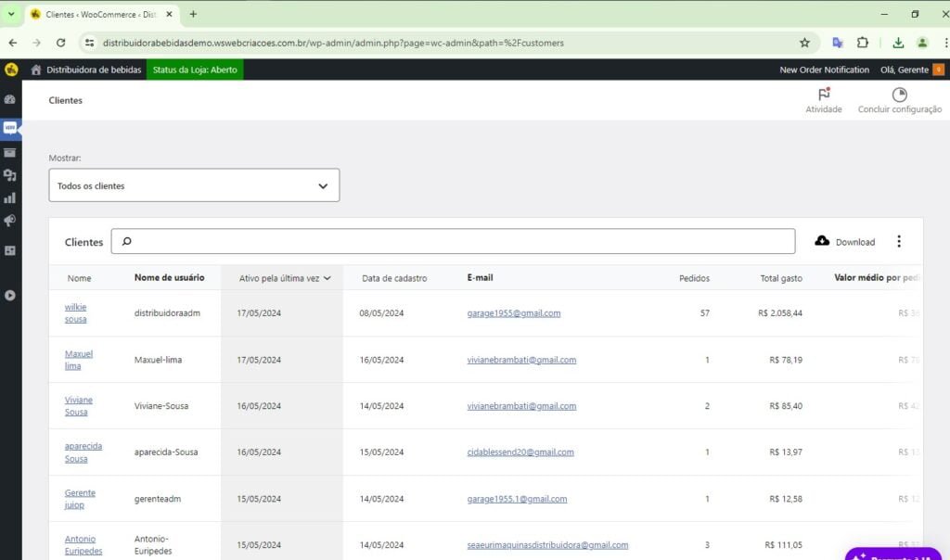The height and width of the screenshot is (560, 950).
Task: Click the Status da Loja: Aberto button
Action: pos(195,70)
